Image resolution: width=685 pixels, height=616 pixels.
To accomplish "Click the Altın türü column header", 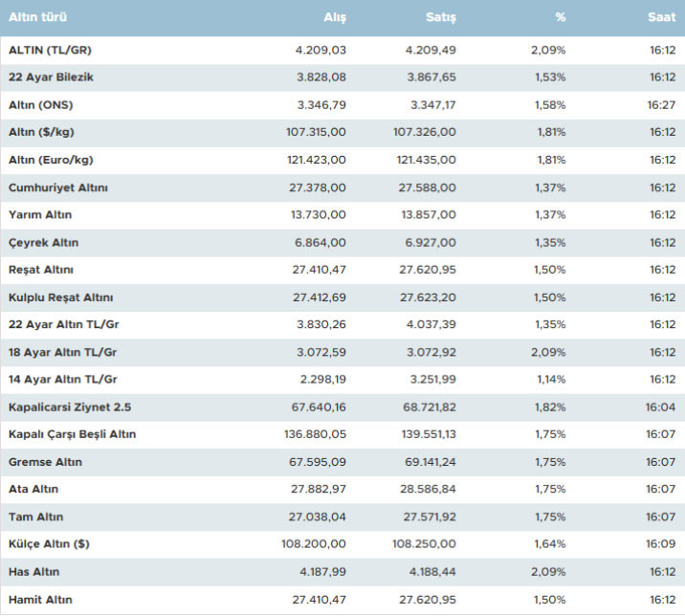I will pos(38,18).
